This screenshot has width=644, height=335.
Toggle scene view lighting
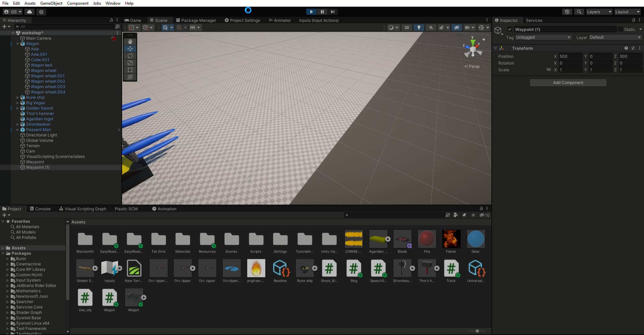pos(419,27)
